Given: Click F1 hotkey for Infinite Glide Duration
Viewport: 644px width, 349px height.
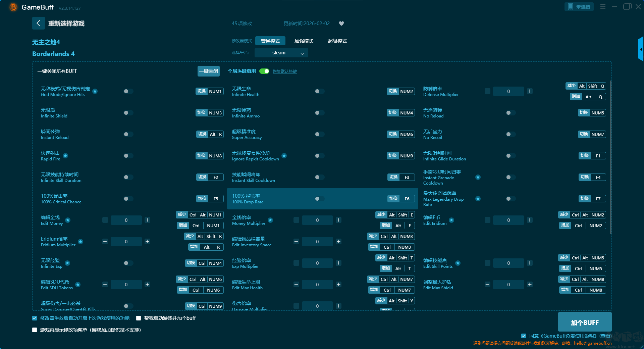Looking at the screenshot, I should coord(598,156).
